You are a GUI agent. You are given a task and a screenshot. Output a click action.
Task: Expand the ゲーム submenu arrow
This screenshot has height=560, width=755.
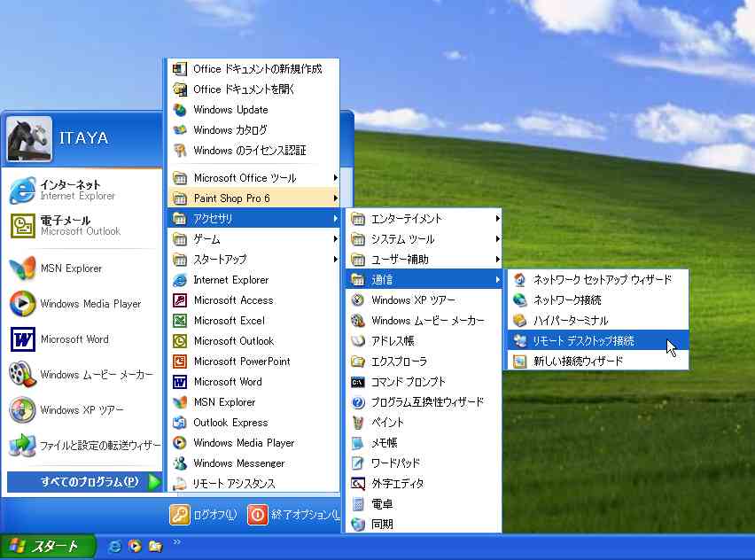[x=336, y=239]
